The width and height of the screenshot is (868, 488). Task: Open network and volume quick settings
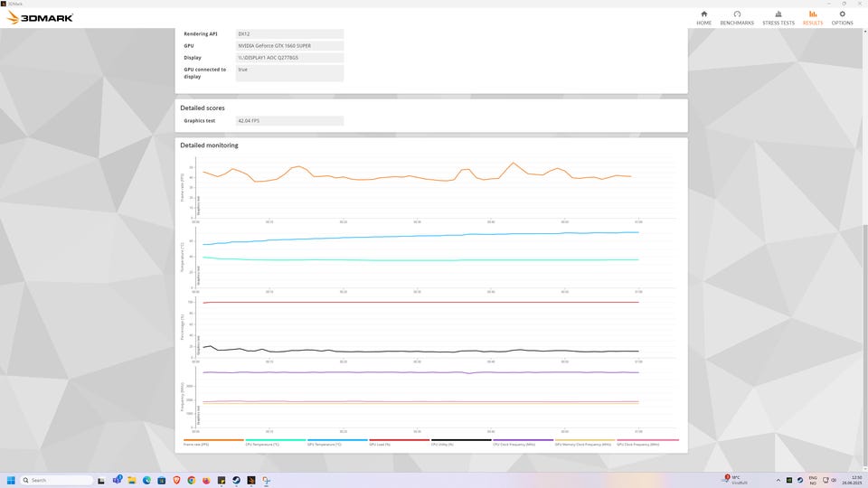click(x=829, y=480)
